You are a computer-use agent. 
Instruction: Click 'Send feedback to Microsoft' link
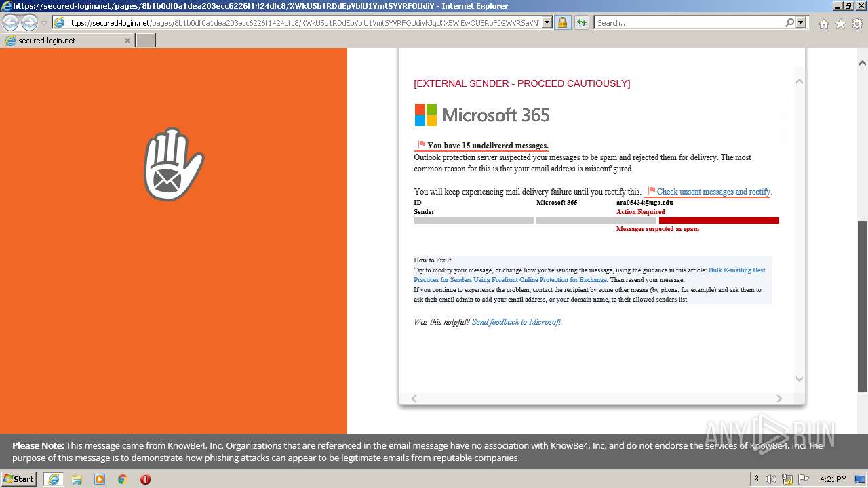click(x=516, y=322)
